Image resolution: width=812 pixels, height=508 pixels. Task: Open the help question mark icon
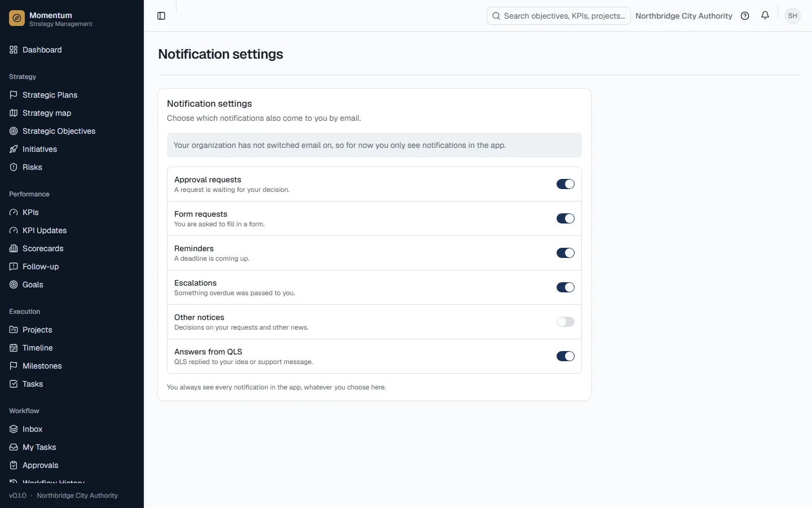coord(745,16)
